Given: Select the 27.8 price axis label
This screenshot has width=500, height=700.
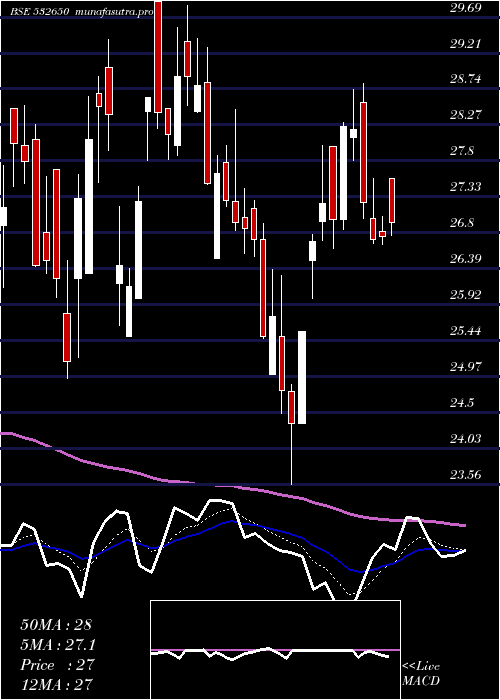Looking at the screenshot, I should click(462, 151).
